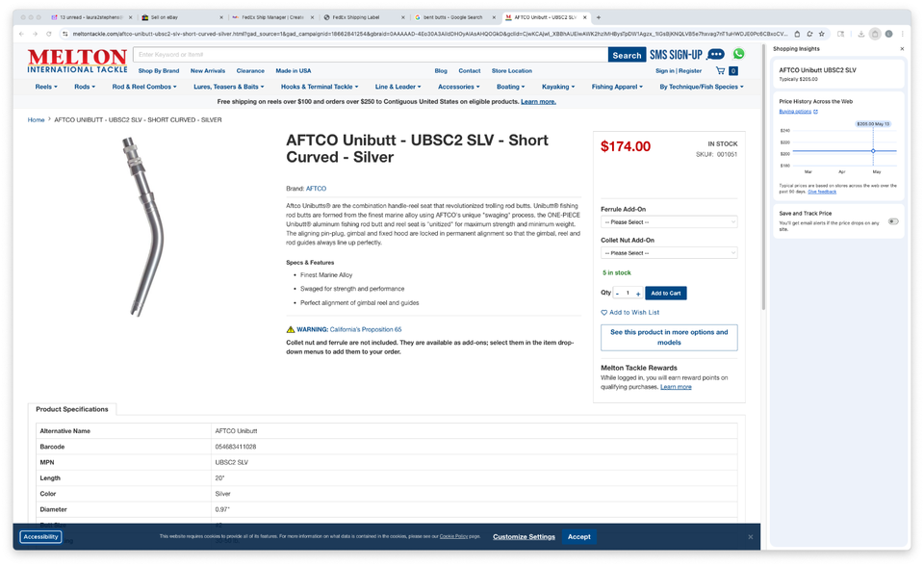Open the Fishing Apparel menu
This screenshot has height=566, width=924.
coord(618,87)
